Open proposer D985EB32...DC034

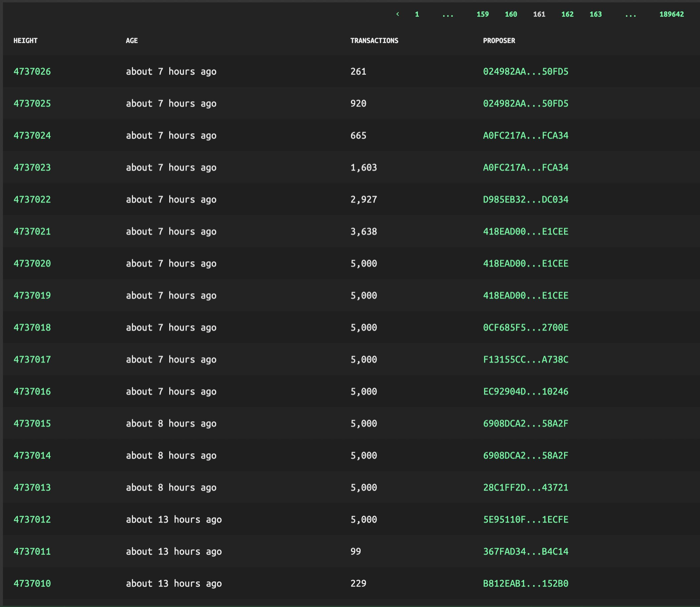coord(526,199)
